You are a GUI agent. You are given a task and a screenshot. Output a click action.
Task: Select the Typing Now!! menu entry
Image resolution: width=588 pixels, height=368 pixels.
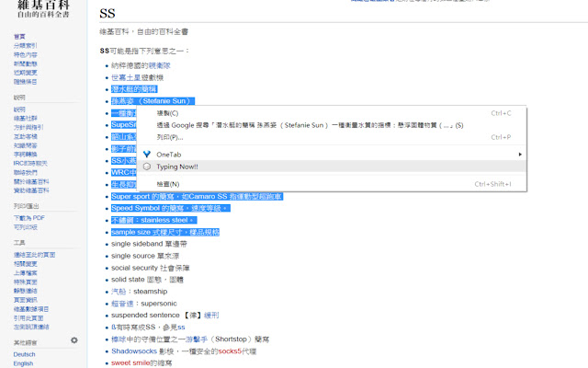332,167
